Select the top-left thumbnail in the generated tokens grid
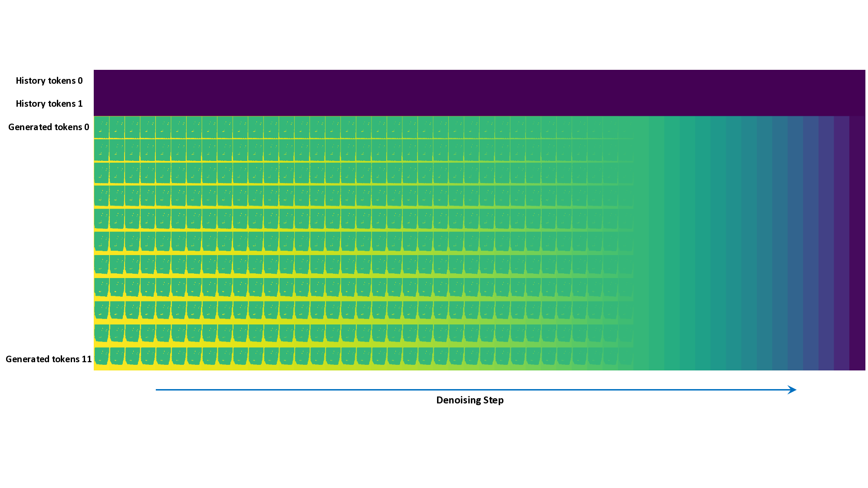 point(102,127)
